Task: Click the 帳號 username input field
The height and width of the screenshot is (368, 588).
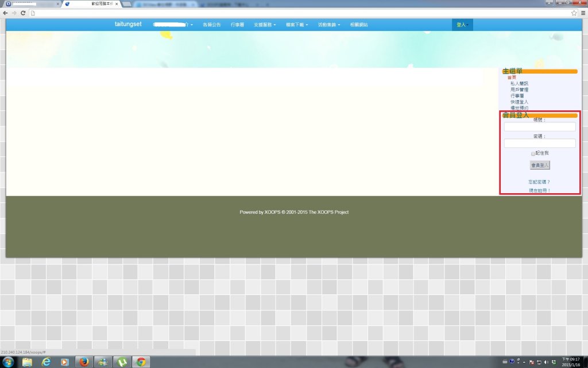Action: (540, 127)
